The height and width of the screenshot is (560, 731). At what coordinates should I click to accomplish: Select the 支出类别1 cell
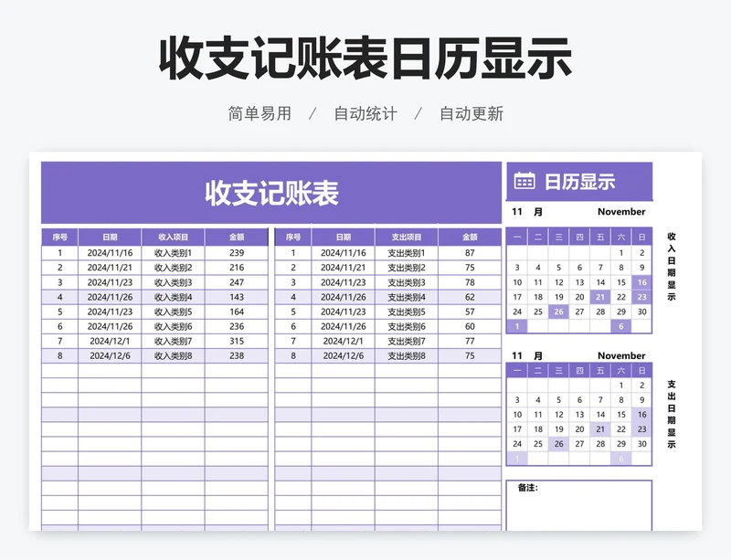pos(407,253)
